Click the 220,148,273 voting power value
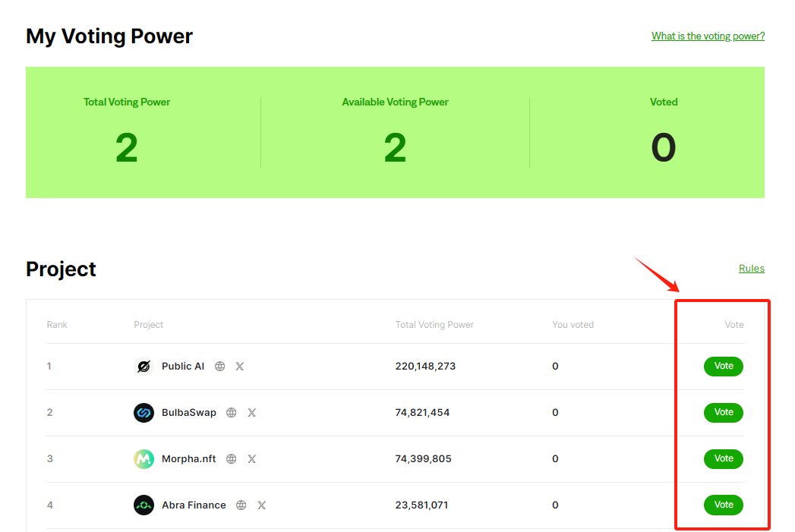 [425, 367]
